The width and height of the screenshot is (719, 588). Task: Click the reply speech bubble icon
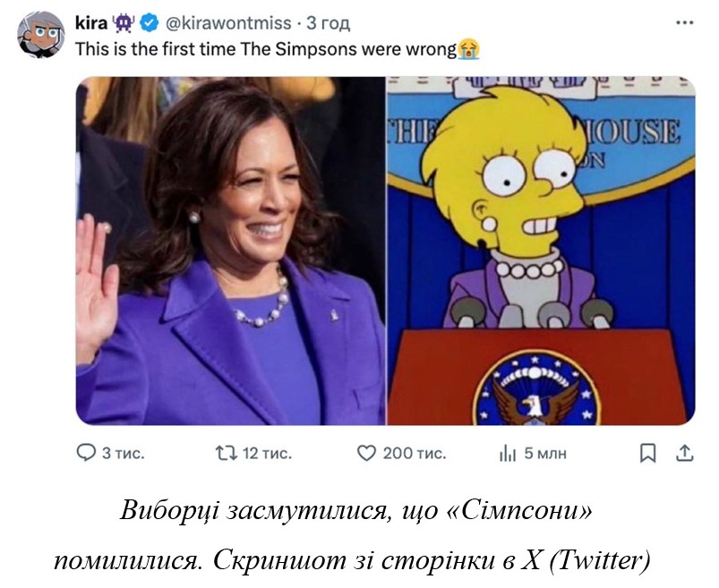(x=86, y=453)
